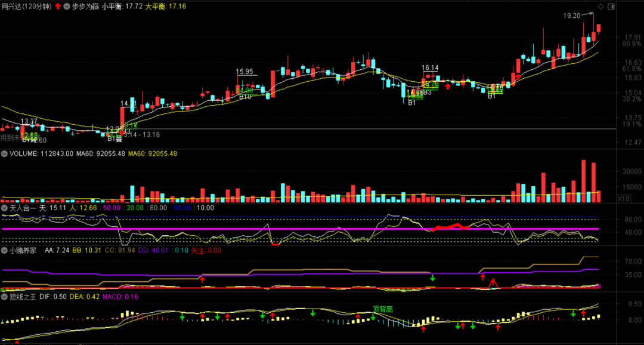Click the large red peak arrow in 小赌养家
This screenshot has height=345, width=644.
point(493,282)
